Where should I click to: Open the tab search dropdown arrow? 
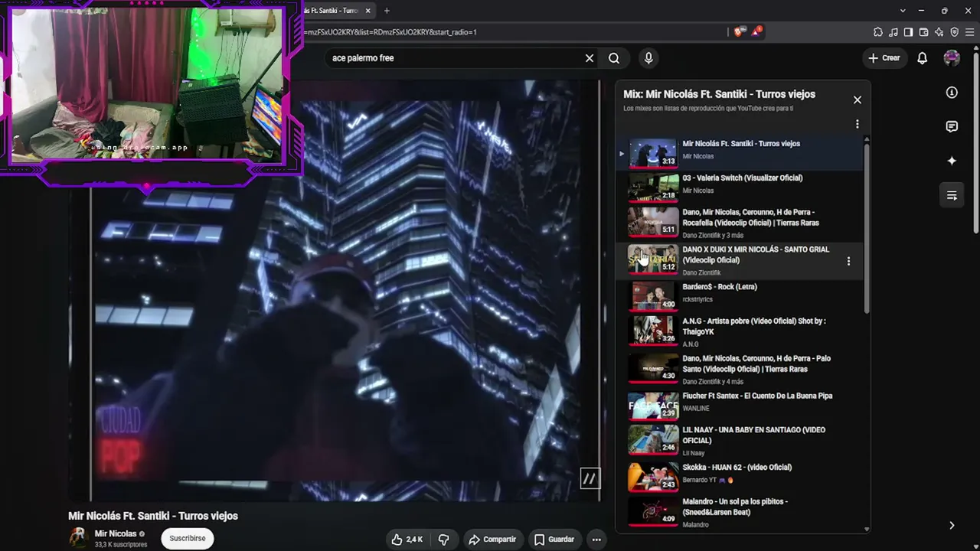click(x=903, y=11)
